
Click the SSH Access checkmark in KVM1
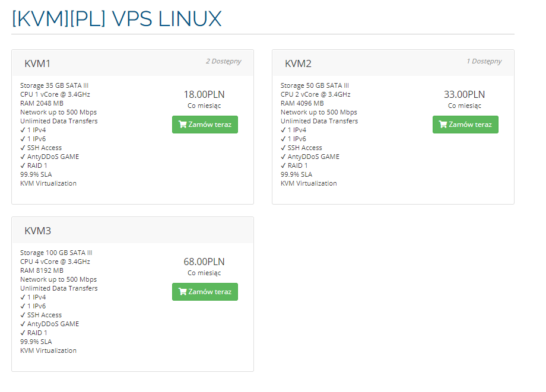23,148
